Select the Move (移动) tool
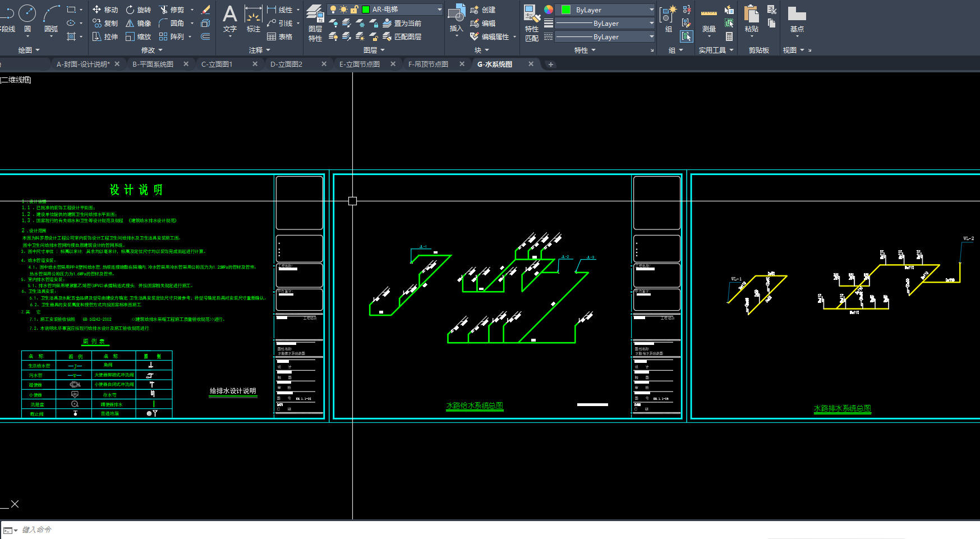This screenshot has height=539, width=980. coord(105,10)
